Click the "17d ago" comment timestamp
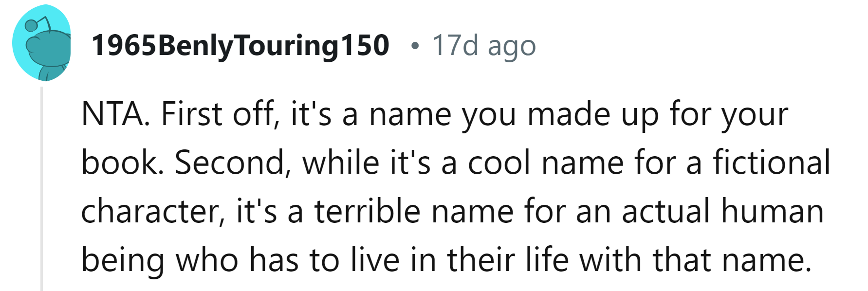The image size is (868, 291). pyautogui.click(x=484, y=45)
